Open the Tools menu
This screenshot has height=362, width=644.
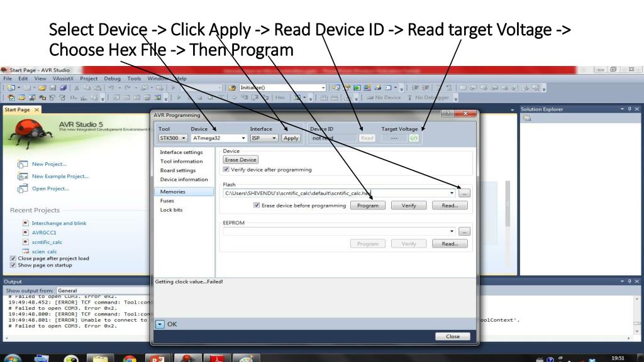tap(134, 79)
